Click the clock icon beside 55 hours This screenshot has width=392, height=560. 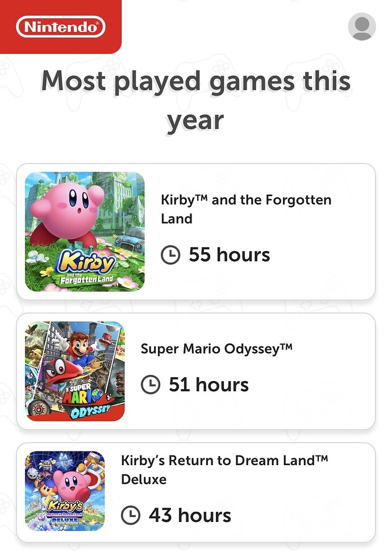coord(170,255)
